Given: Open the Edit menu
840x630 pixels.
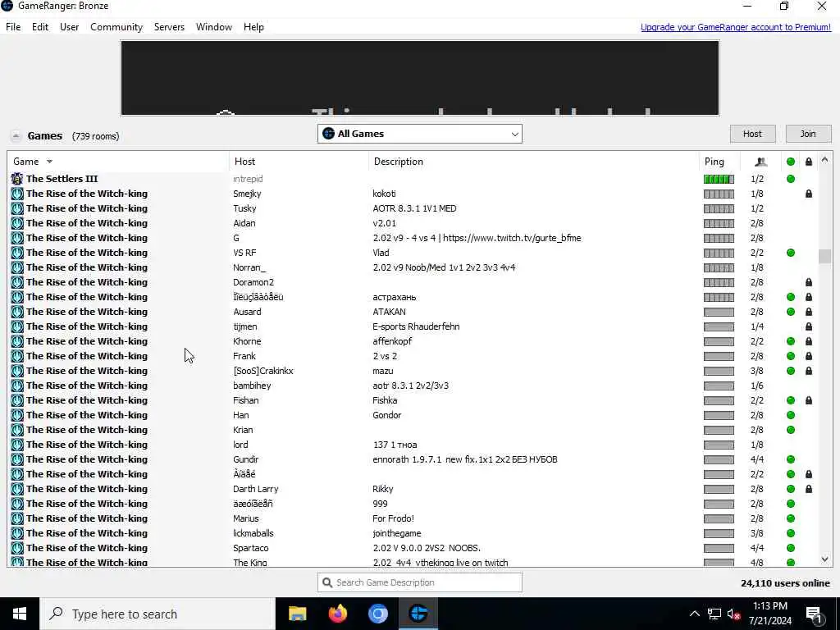Looking at the screenshot, I should pos(40,27).
